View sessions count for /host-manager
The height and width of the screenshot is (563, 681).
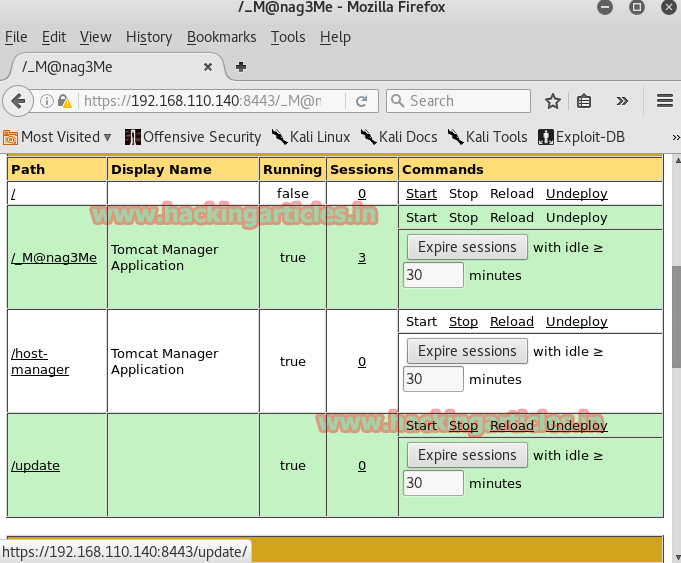362,361
